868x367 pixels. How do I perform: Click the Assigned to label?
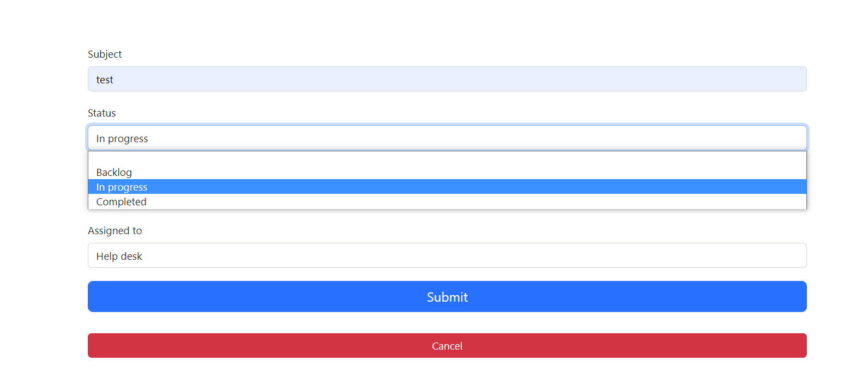(115, 230)
